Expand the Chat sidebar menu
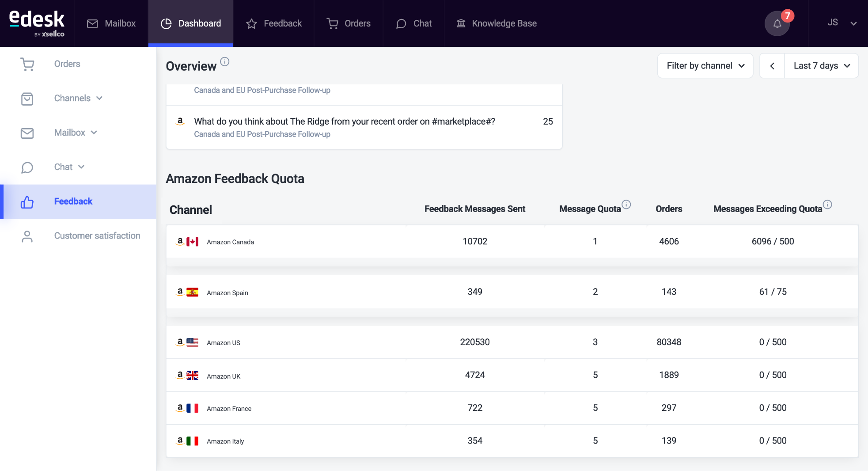Viewport: 868px width, 471px height. pos(81,167)
